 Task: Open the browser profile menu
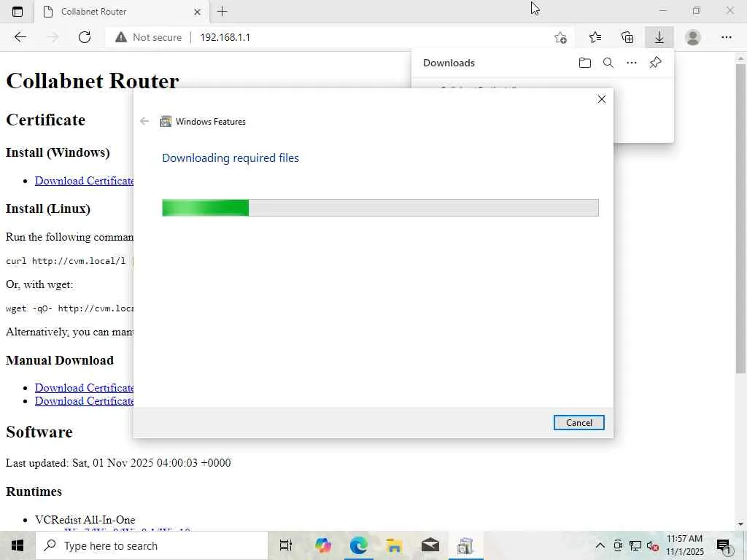pyautogui.click(x=693, y=37)
